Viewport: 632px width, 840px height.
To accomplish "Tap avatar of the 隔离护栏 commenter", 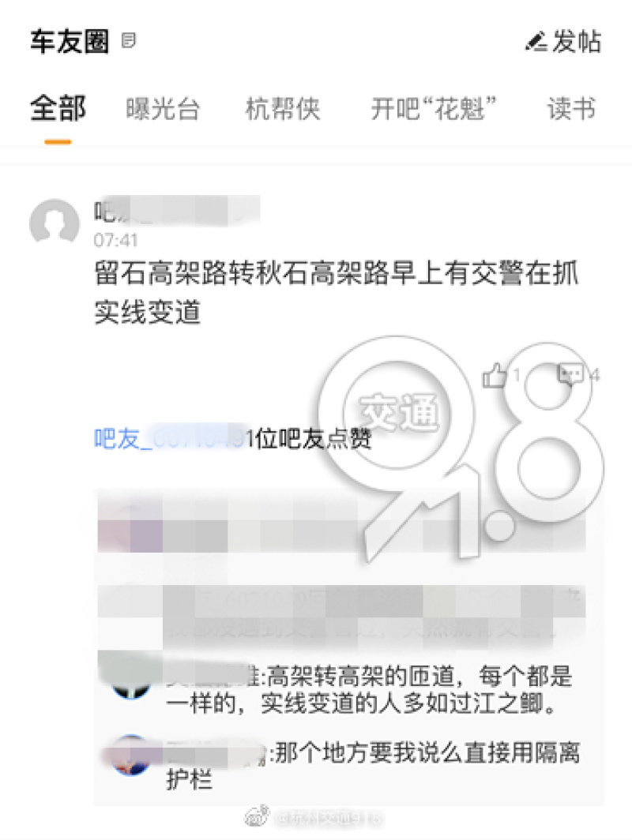I will (131, 755).
